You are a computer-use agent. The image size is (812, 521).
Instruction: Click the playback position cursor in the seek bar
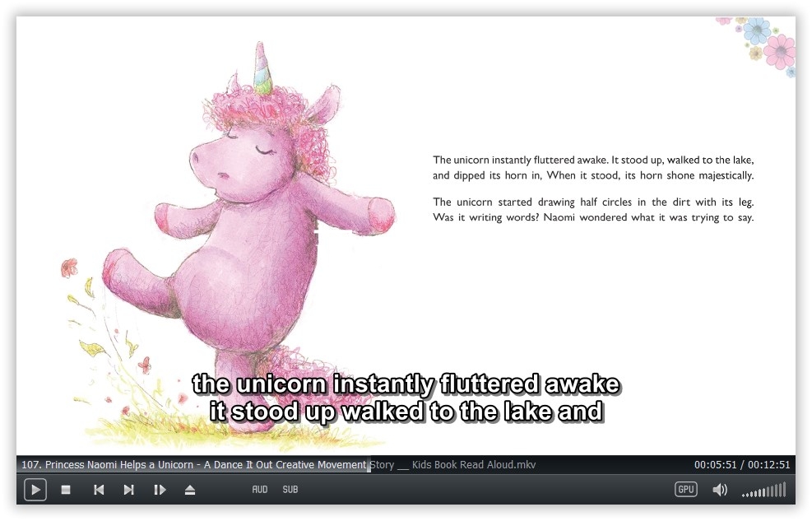(x=368, y=464)
